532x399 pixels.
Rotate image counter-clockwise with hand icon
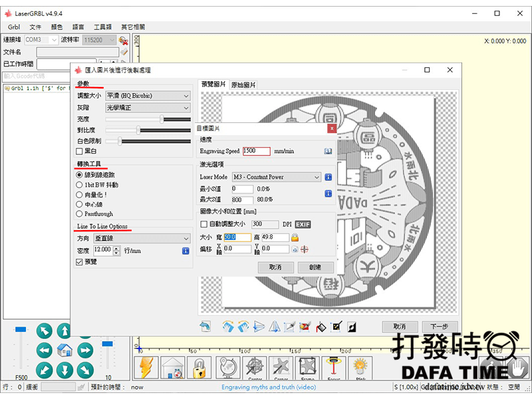point(243,327)
